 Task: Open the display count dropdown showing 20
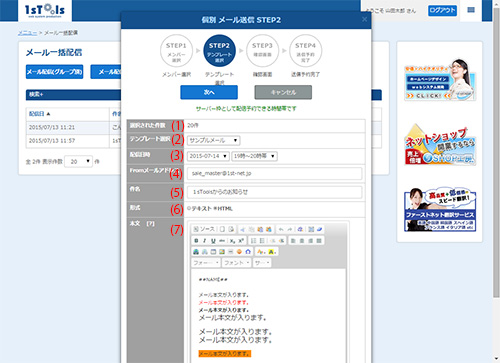tap(78, 161)
